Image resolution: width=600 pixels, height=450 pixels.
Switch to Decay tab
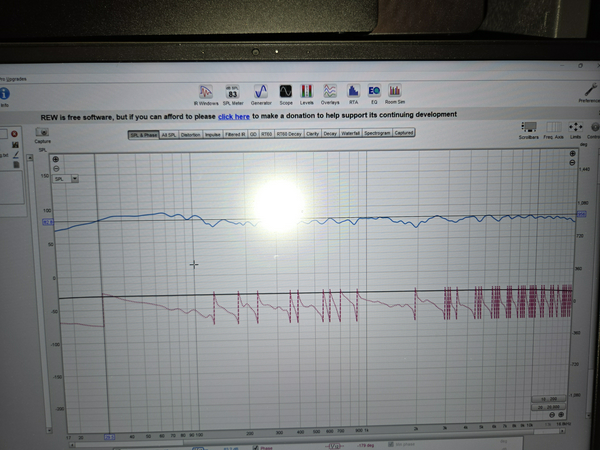pyautogui.click(x=330, y=134)
